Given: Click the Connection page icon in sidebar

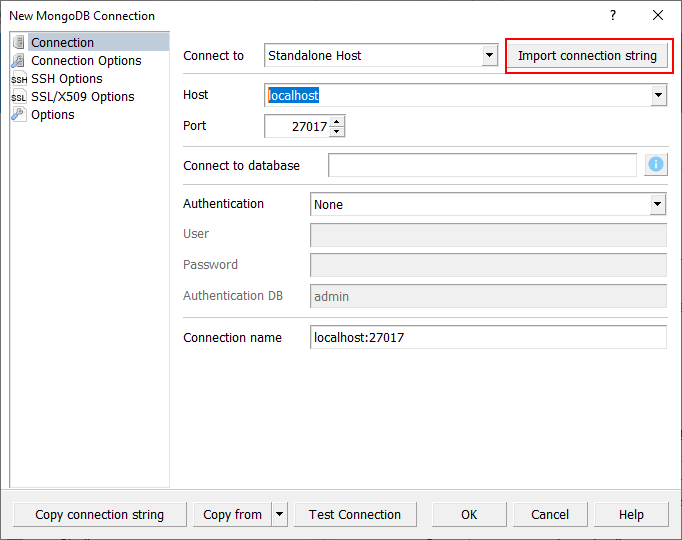Looking at the screenshot, I should tap(19, 42).
